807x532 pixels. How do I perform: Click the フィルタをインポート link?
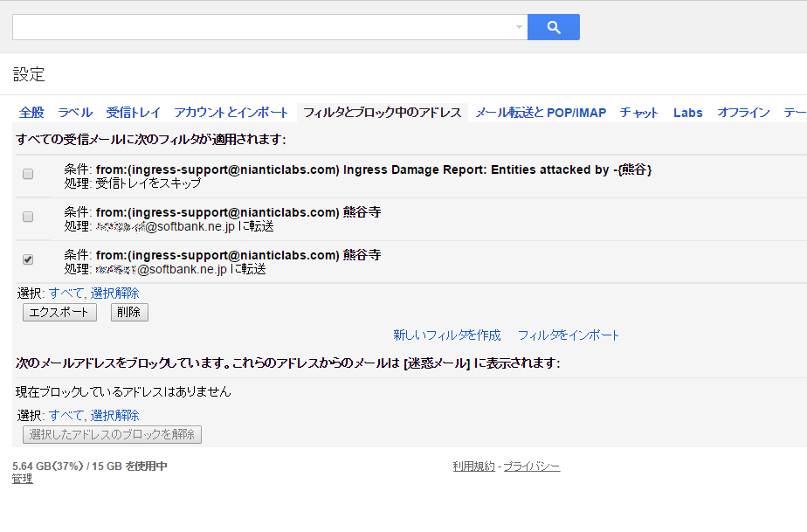[569, 335]
